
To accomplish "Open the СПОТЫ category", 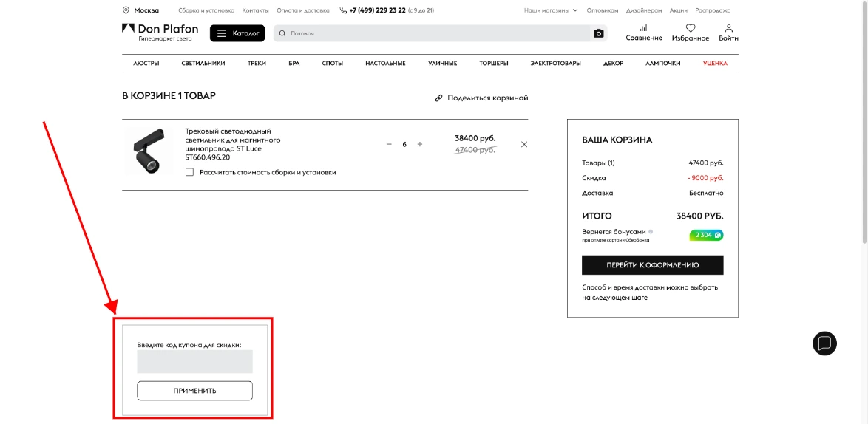I will point(333,63).
